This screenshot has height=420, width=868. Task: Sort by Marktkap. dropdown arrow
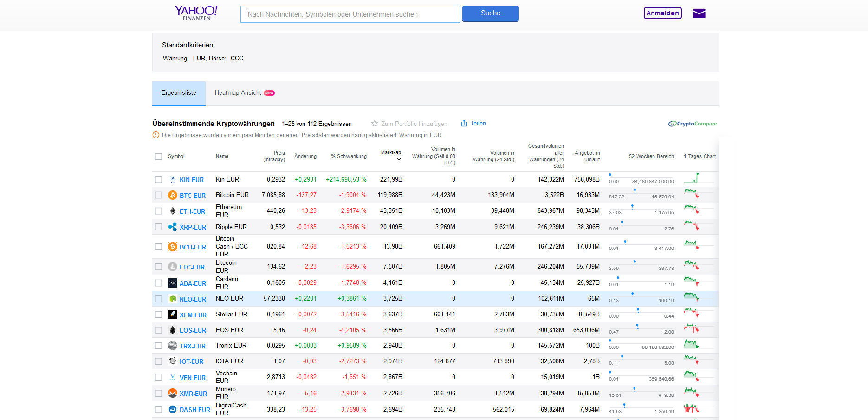399,159
